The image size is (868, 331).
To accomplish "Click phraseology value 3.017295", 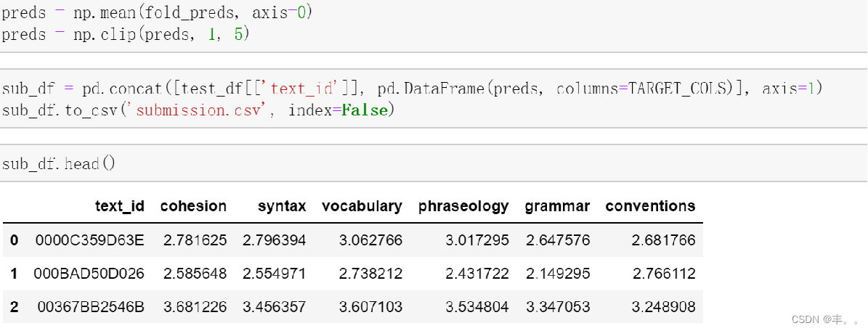I will click(477, 240).
